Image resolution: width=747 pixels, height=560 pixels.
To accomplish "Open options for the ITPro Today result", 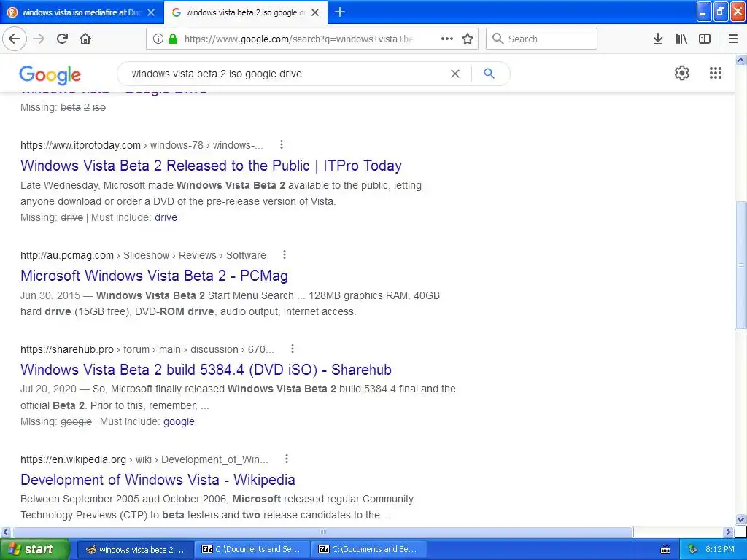I will (282, 144).
